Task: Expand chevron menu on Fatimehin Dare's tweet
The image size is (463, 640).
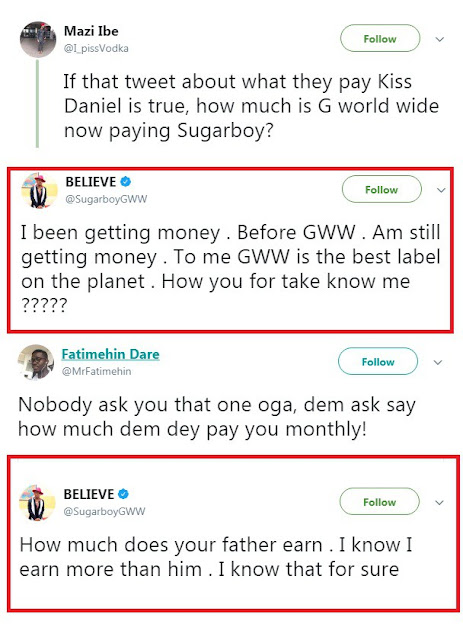Action: 438,362
